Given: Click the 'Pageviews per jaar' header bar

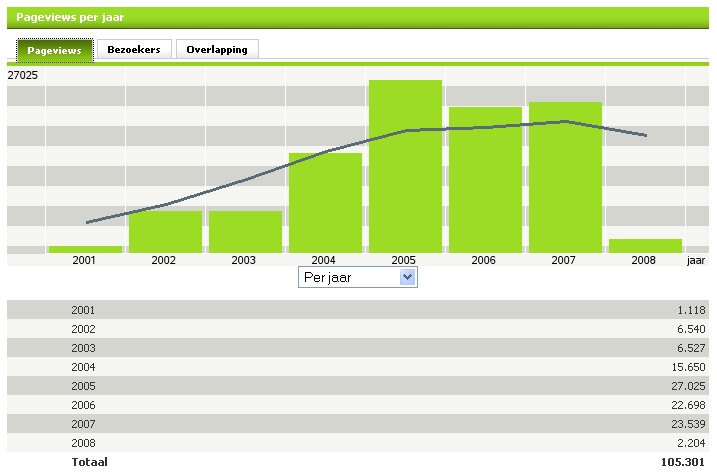Looking at the screenshot, I should tap(358, 17).
